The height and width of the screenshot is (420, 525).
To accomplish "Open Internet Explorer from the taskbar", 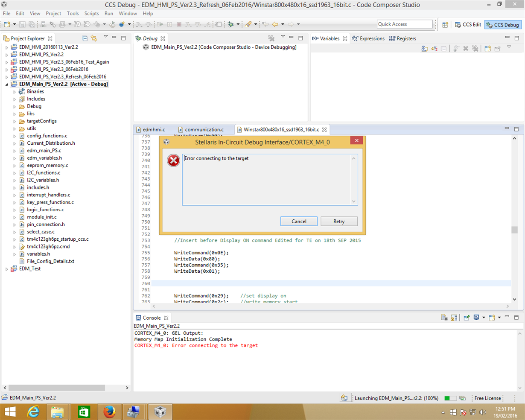I will [x=33, y=412].
